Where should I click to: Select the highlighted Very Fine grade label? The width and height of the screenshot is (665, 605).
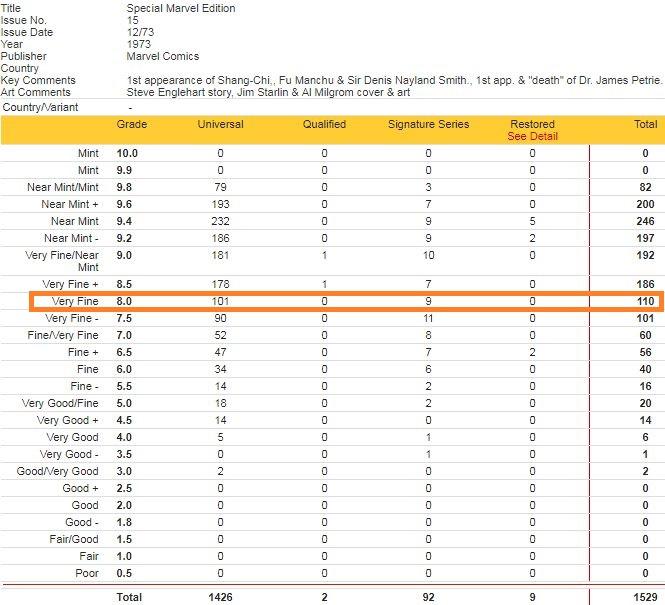point(75,301)
